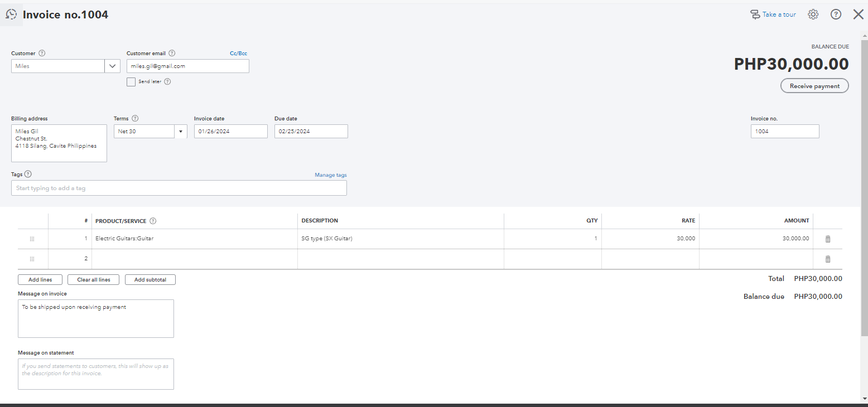This screenshot has width=868, height=407.
Task: Click the Message on invoice text box
Action: point(96,318)
